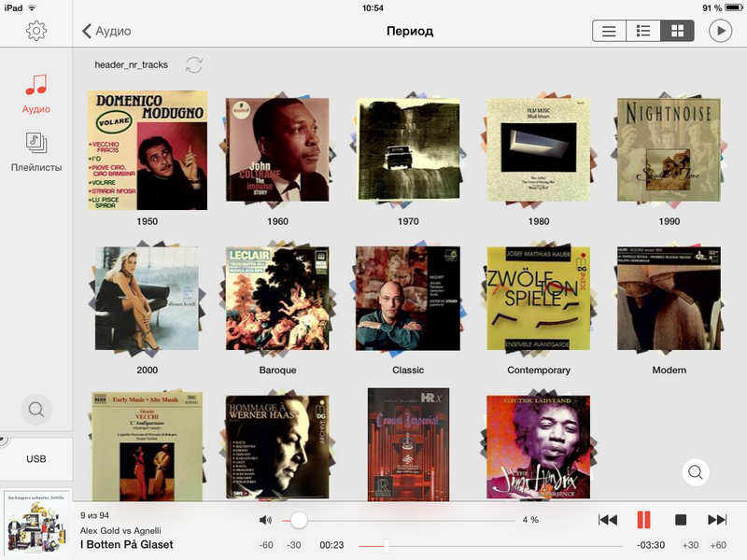
Task: Open the 2000 period album cover
Action: pyautogui.click(x=147, y=299)
